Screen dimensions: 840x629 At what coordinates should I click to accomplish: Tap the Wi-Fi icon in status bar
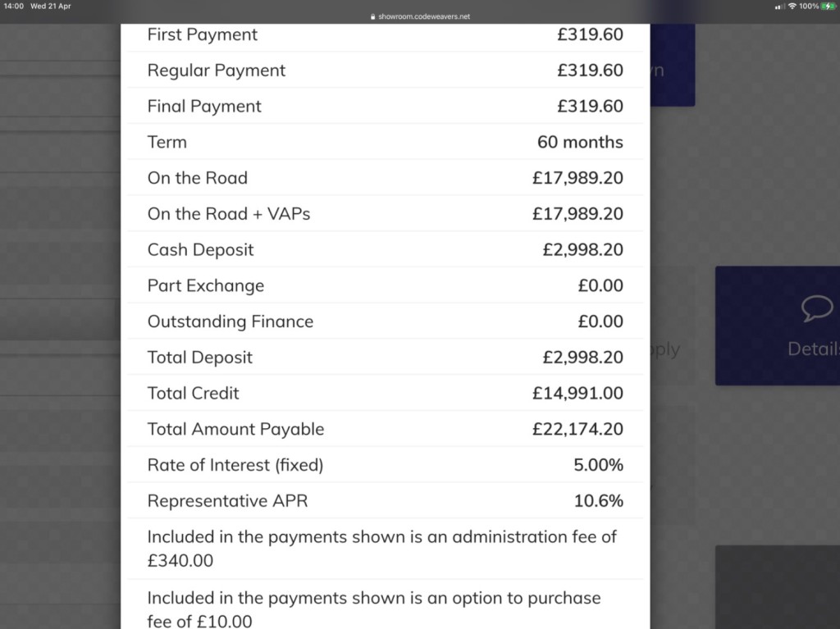[x=792, y=7]
